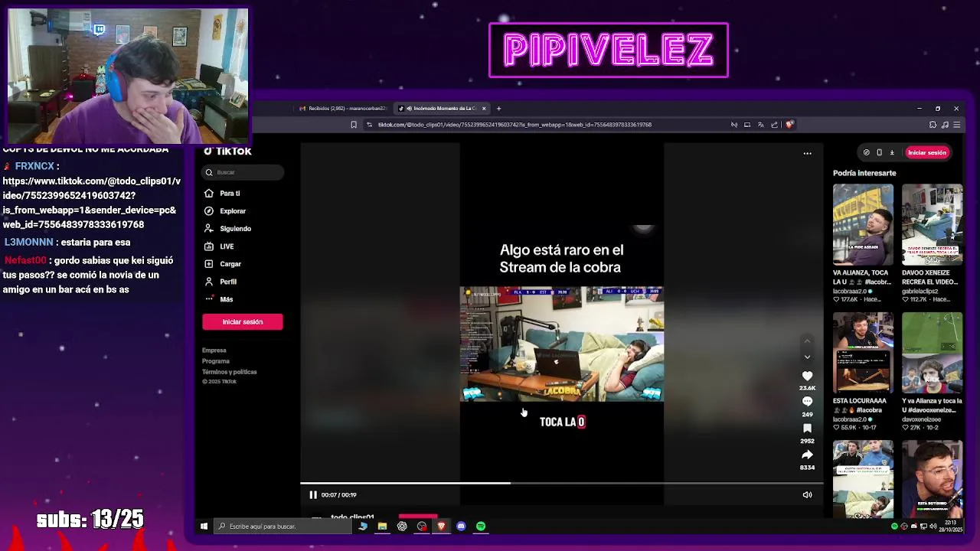
Task: Click the browser media control music-note icon
Action: 945,125
